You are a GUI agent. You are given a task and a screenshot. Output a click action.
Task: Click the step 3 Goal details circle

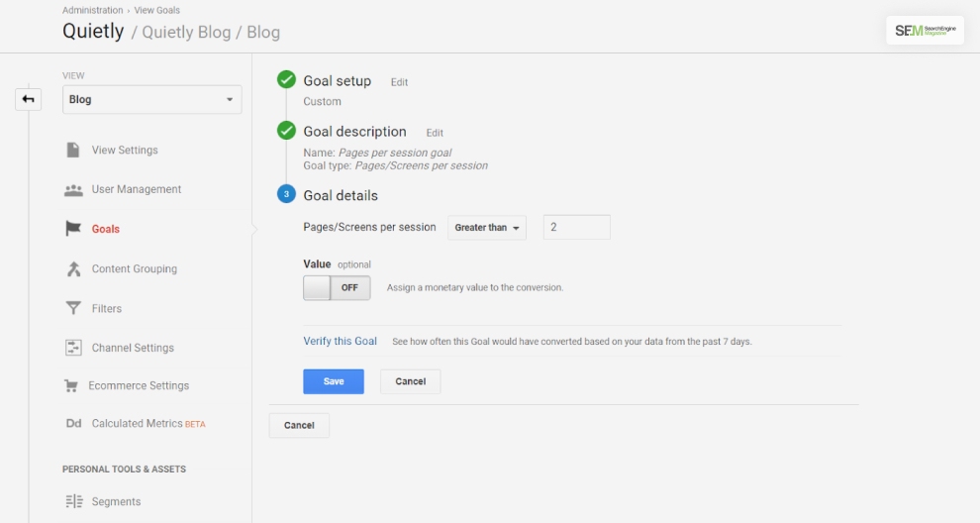pos(286,194)
